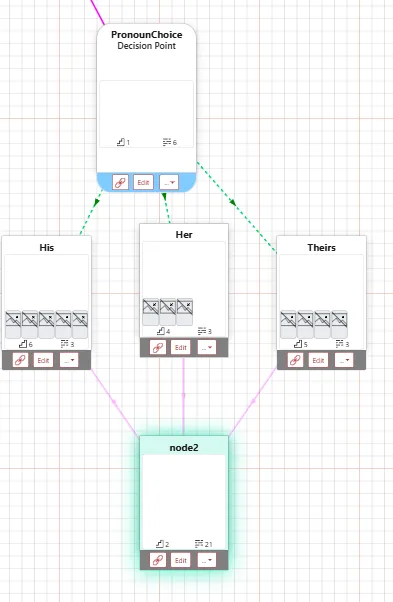The height and width of the screenshot is (602, 393).
Task: Click the steps counter icon on Her node
Action: (x=161, y=331)
